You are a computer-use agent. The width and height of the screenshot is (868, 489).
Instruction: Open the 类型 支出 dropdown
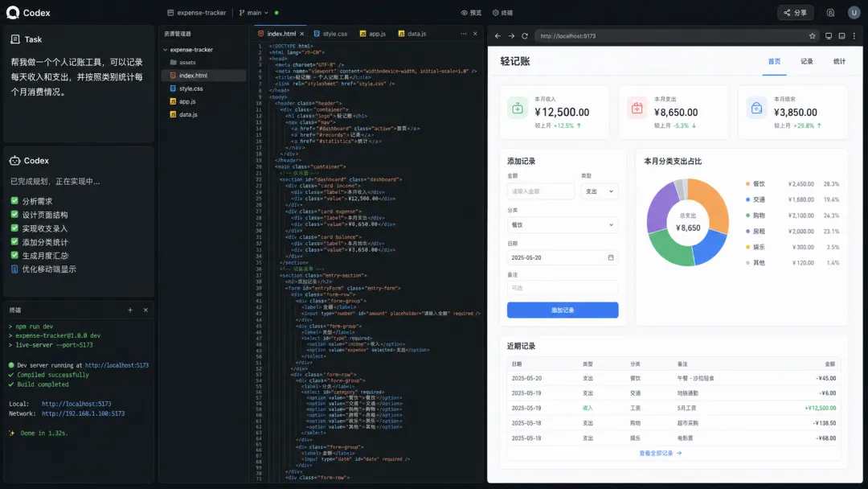point(600,191)
